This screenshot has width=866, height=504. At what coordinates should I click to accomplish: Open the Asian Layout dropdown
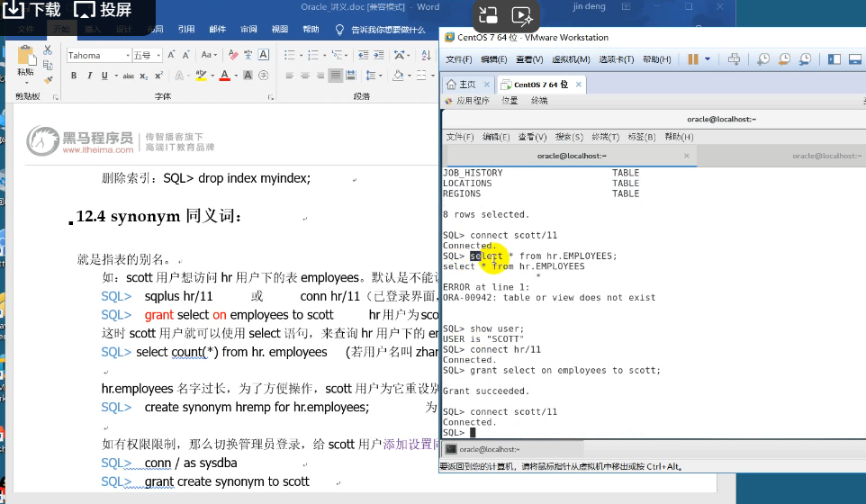pos(401,55)
